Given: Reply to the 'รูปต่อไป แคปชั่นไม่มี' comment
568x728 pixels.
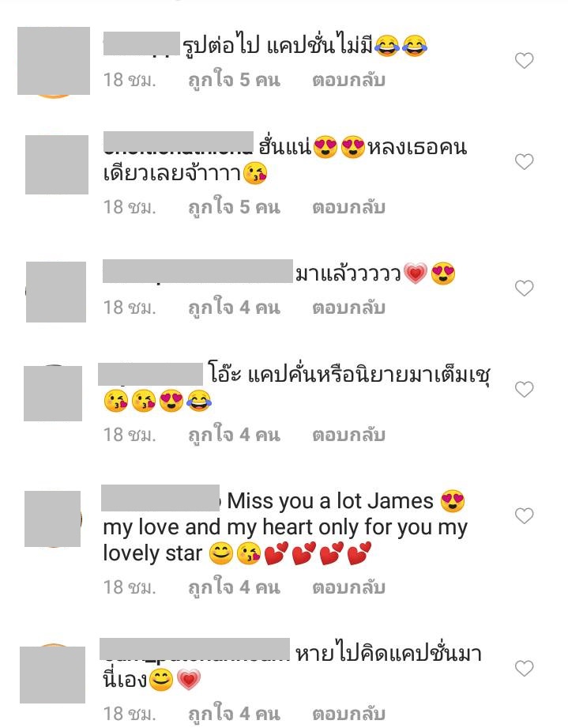Looking at the screenshot, I should (348, 81).
